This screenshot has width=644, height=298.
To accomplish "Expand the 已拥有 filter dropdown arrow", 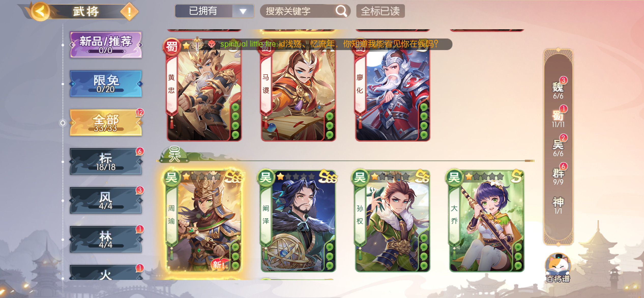I will click(243, 11).
